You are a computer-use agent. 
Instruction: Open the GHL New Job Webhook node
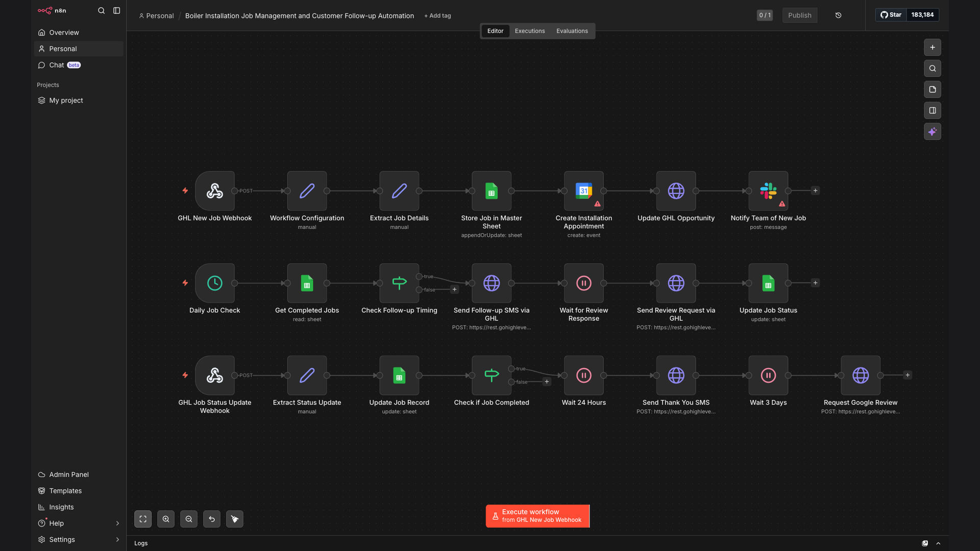coord(214,191)
